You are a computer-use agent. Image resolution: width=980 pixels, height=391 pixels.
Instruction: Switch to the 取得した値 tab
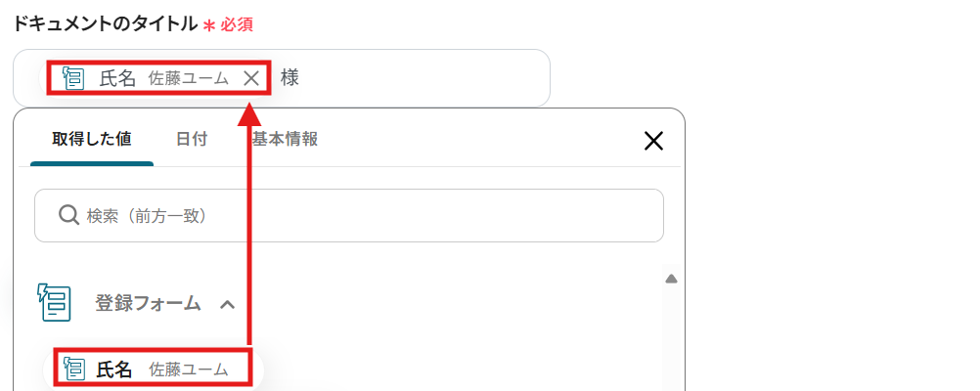coord(93,139)
